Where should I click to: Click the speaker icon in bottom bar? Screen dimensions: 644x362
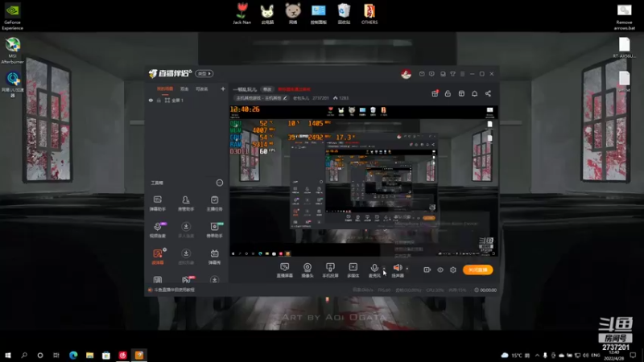397,268
